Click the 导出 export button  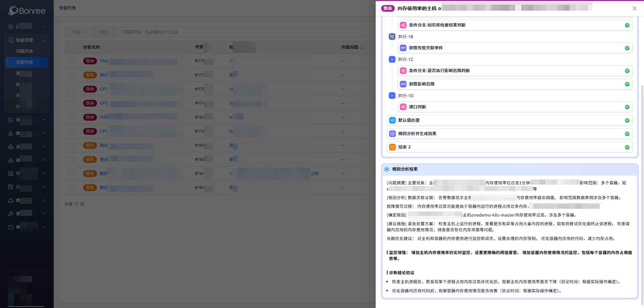103,32
